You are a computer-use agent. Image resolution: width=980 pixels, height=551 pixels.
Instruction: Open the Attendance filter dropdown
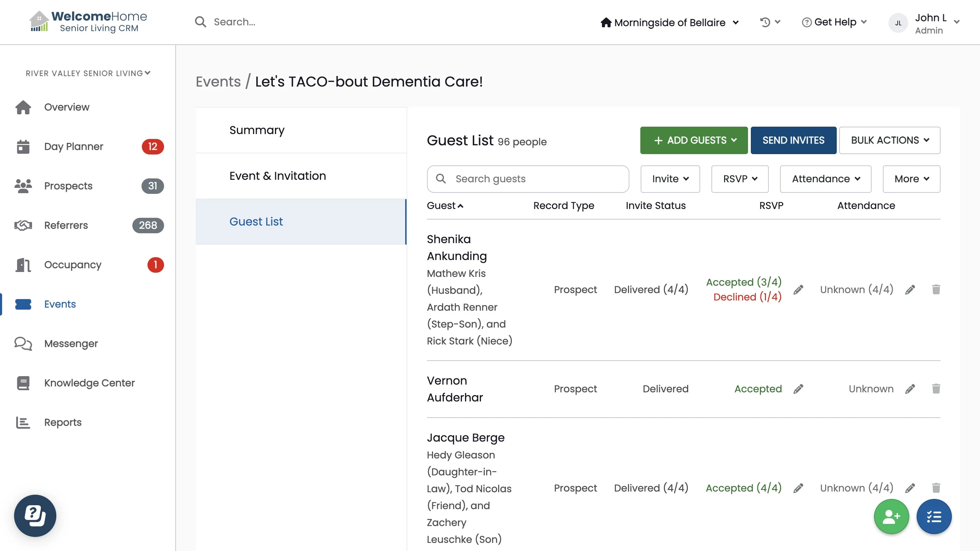click(x=825, y=179)
